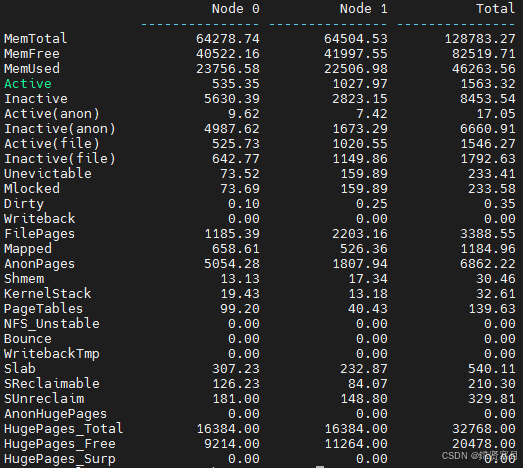Click MemUsed value 22506.98
Screen dimensions: 523x468
click(x=356, y=69)
